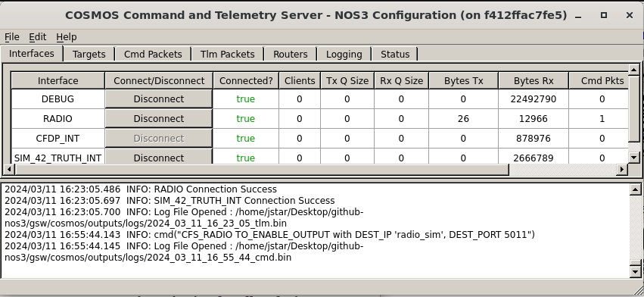Select the Interfaces tab
Screen dimensions: 644x297
32,54
